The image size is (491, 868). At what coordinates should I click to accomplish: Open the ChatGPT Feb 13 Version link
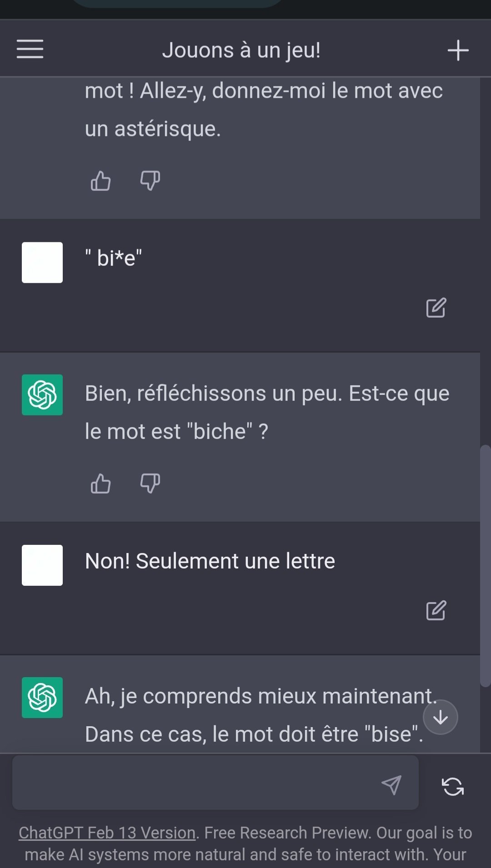click(107, 833)
